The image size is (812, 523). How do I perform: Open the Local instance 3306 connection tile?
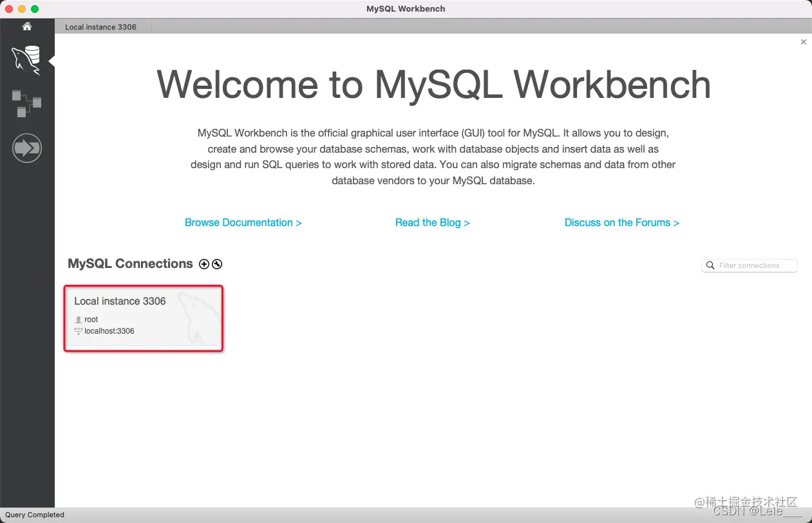[x=144, y=318]
